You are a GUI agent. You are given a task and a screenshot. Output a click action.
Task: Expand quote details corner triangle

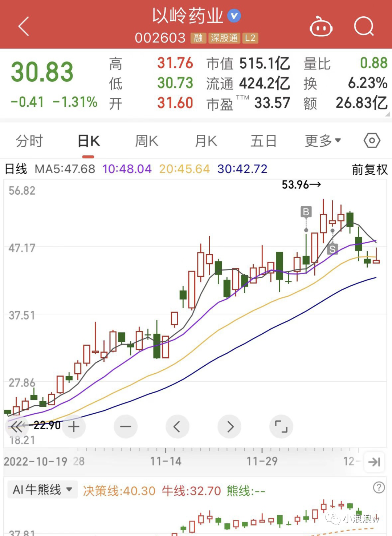click(388, 114)
